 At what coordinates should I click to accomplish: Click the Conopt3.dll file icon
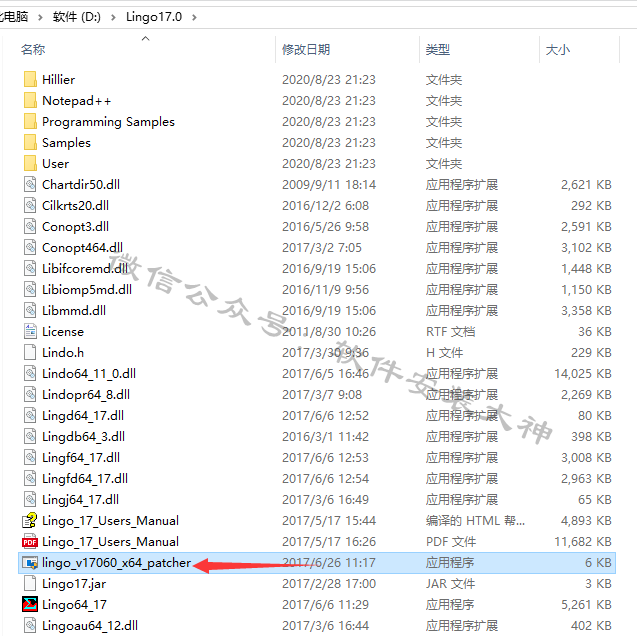[30, 227]
